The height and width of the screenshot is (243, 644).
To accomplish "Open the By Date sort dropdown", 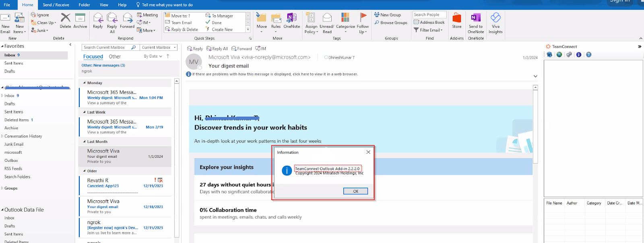I will 153,56.
